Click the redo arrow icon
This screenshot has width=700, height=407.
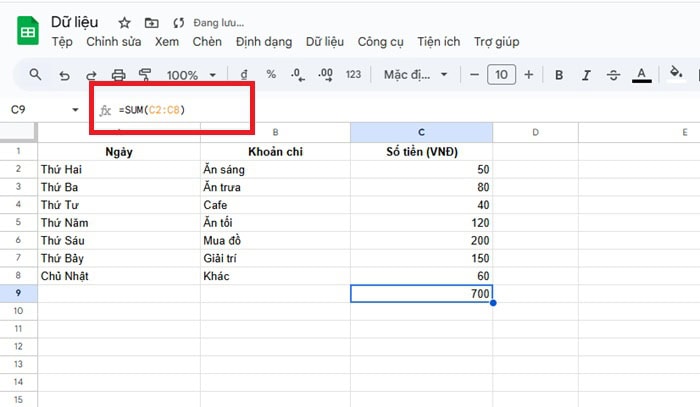[92, 75]
